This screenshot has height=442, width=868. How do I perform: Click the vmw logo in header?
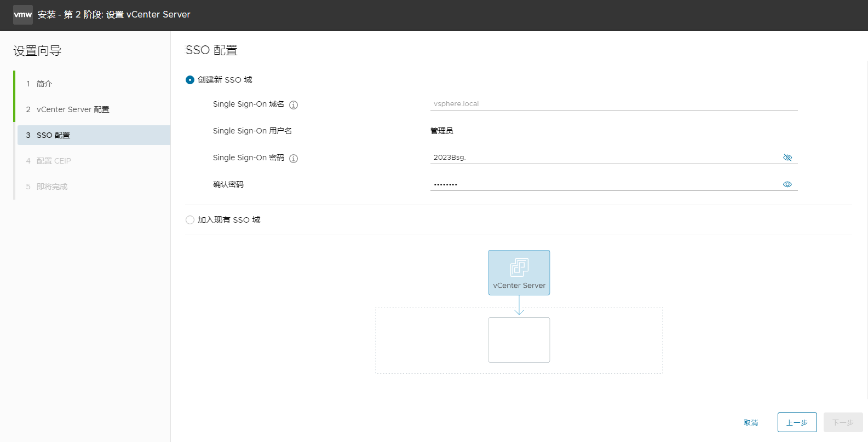tap(23, 15)
